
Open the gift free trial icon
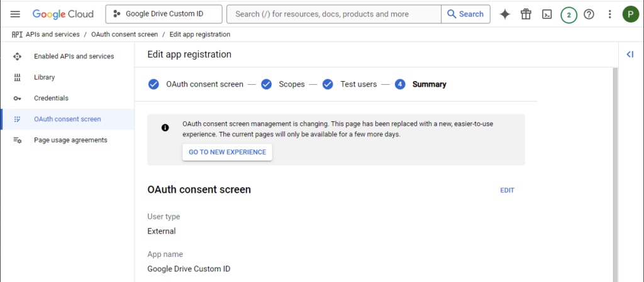pos(526,14)
